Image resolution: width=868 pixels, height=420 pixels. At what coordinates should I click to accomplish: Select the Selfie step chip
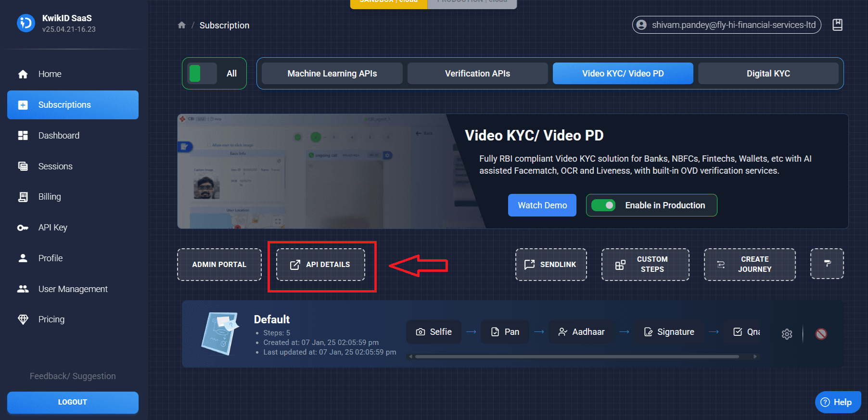(x=434, y=332)
